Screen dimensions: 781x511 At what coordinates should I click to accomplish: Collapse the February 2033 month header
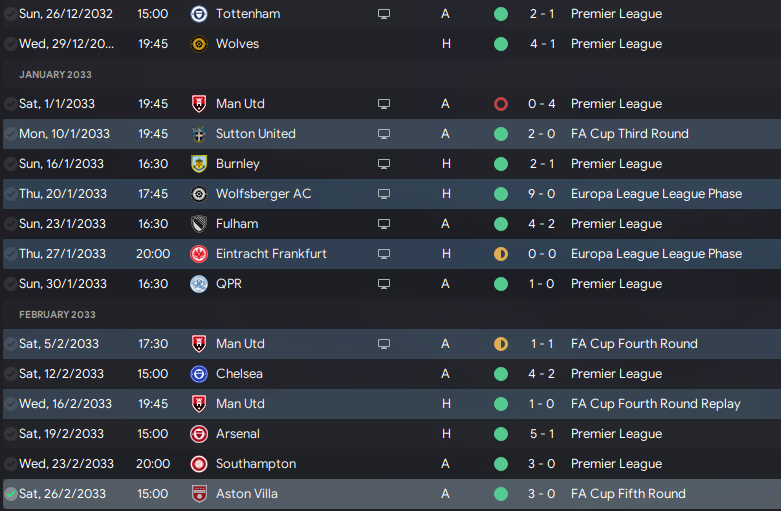57,314
